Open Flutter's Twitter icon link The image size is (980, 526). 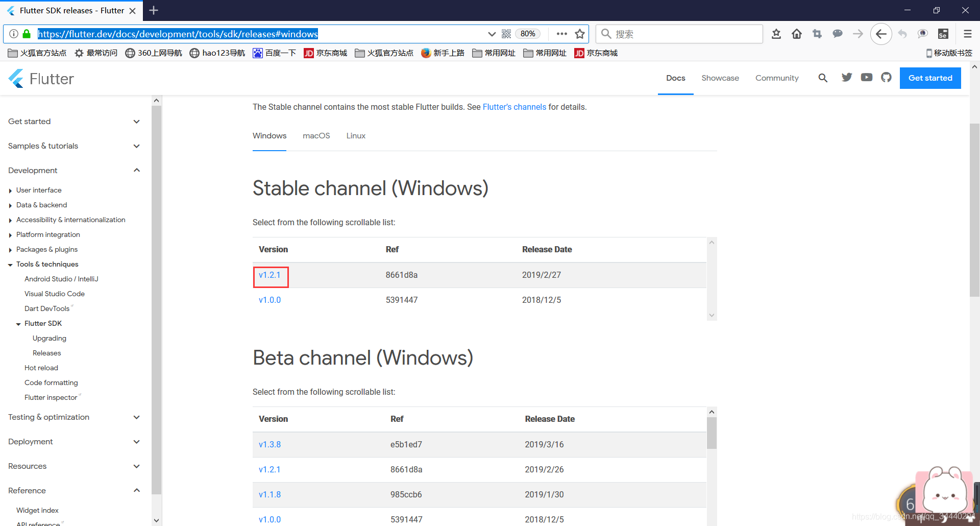point(847,77)
